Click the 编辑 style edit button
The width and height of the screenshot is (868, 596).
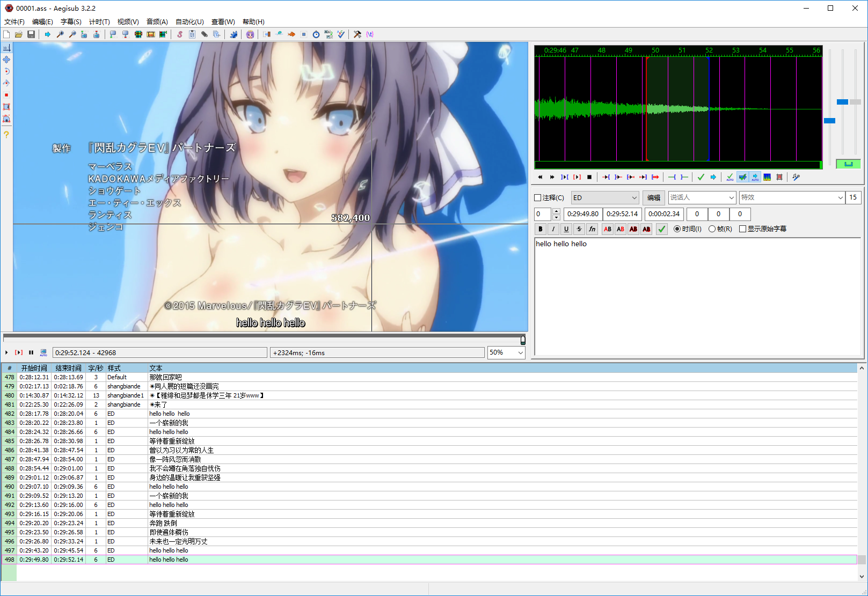(x=653, y=198)
